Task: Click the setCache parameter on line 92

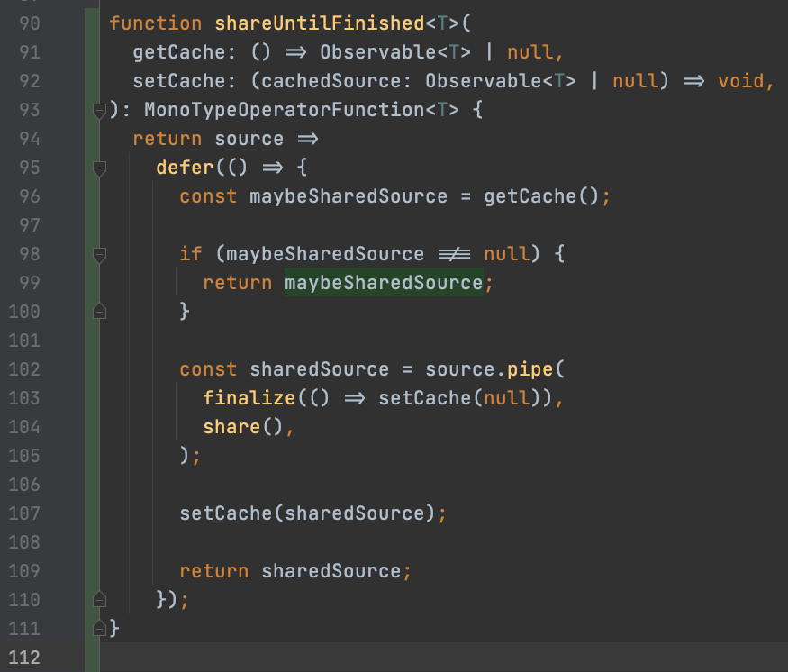Action: tap(179, 81)
